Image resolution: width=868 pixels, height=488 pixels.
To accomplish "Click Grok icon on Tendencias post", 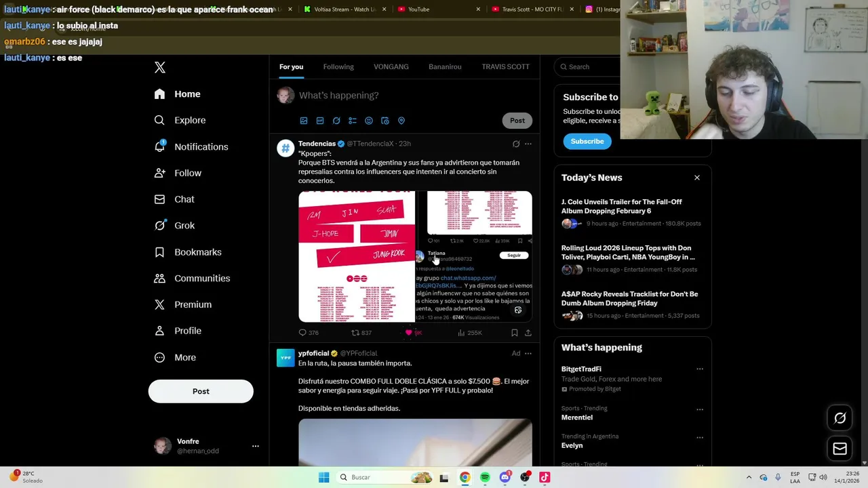I will 516,144.
